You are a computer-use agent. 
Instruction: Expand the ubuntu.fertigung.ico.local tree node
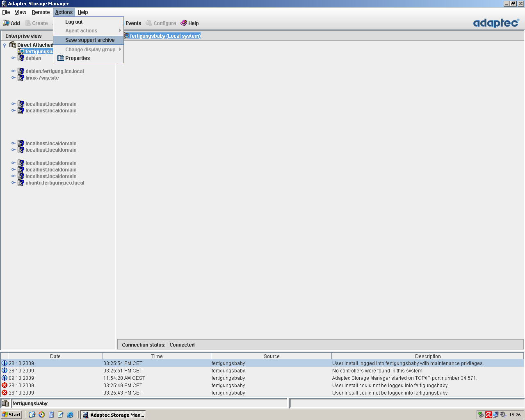point(13,183)
